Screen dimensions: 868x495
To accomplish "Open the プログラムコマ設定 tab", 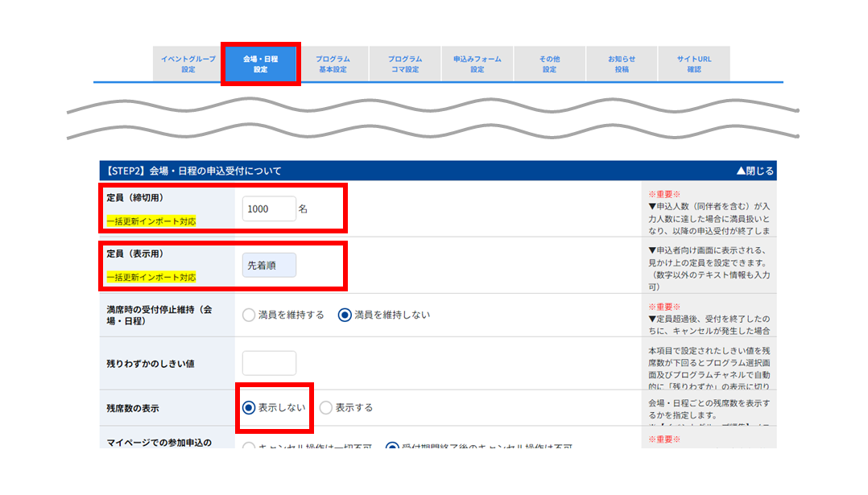I will 405,64.
